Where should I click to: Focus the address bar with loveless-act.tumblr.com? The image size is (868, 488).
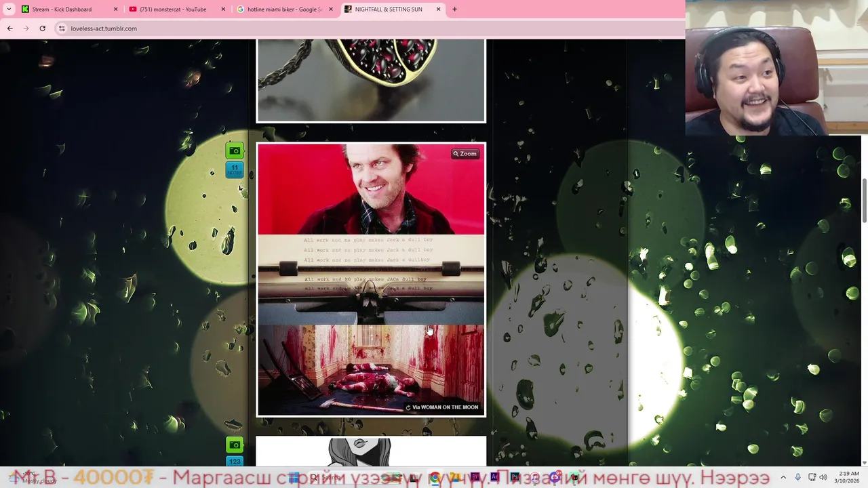click(366, 28)
